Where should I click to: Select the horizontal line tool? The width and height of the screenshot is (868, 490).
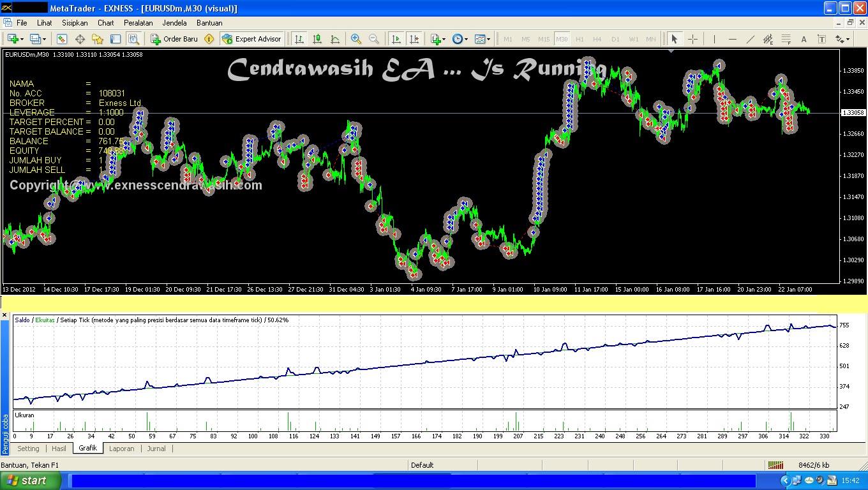point(732,39)
